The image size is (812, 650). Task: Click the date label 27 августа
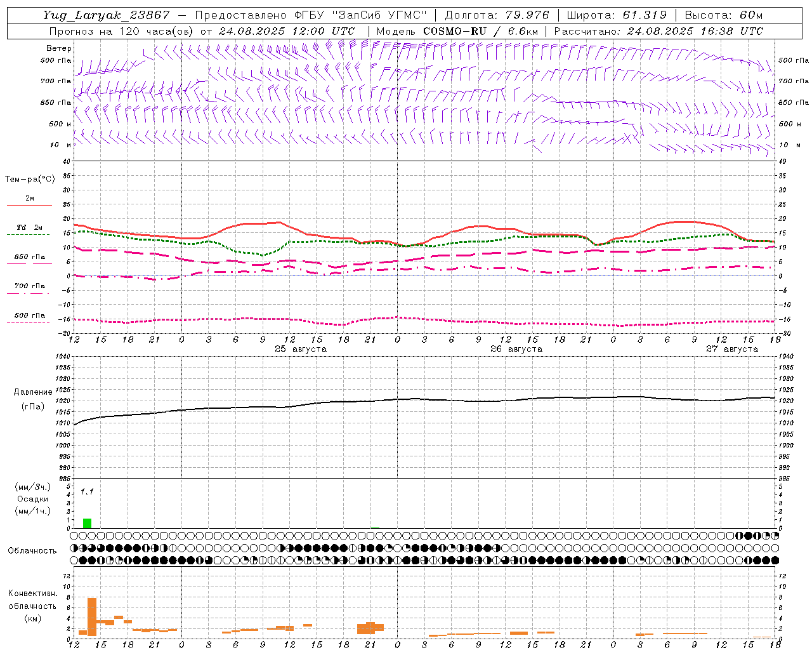tap(732, 349)
